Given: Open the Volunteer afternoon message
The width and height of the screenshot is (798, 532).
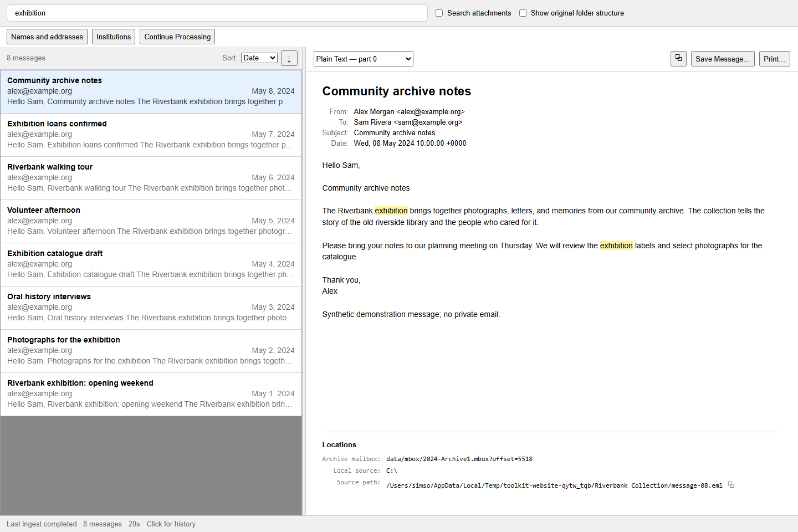Looking at the screenshot, I should tap(151, 221).
